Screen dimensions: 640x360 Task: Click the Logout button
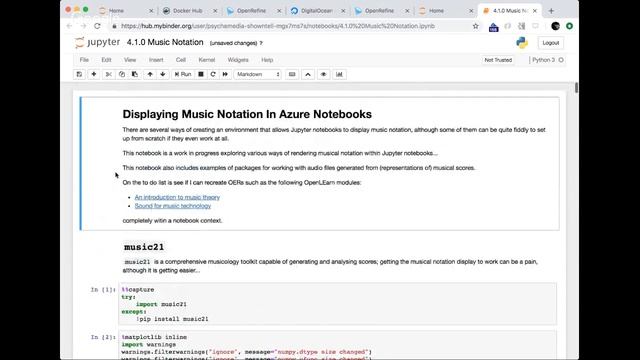pyautogui.click(x=551, y=43)
